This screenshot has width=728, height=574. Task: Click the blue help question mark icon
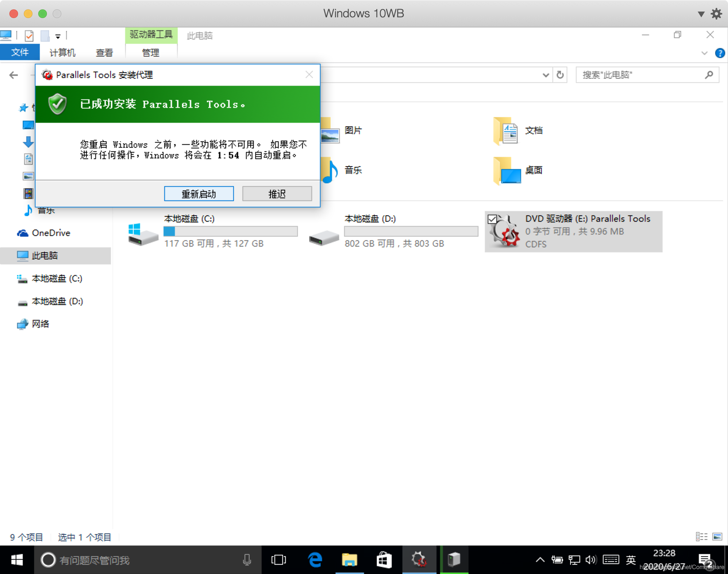pyautogui.click(x=720, y=53)
